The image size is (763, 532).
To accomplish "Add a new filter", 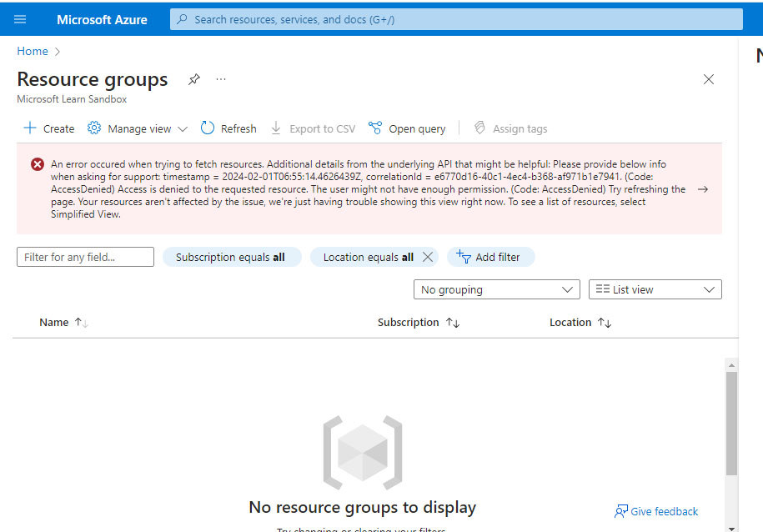I will 490,257.
